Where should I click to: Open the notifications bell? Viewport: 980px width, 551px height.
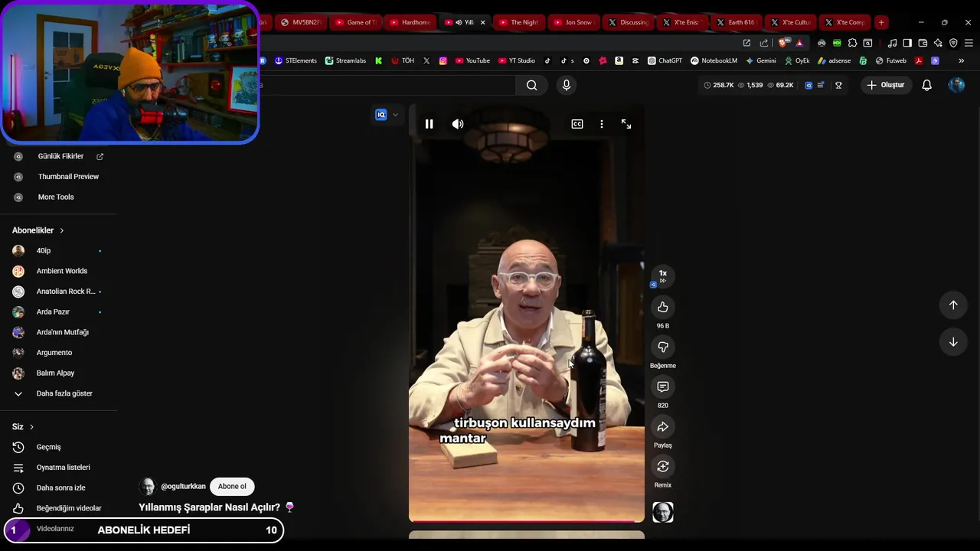tap(926, 85)
